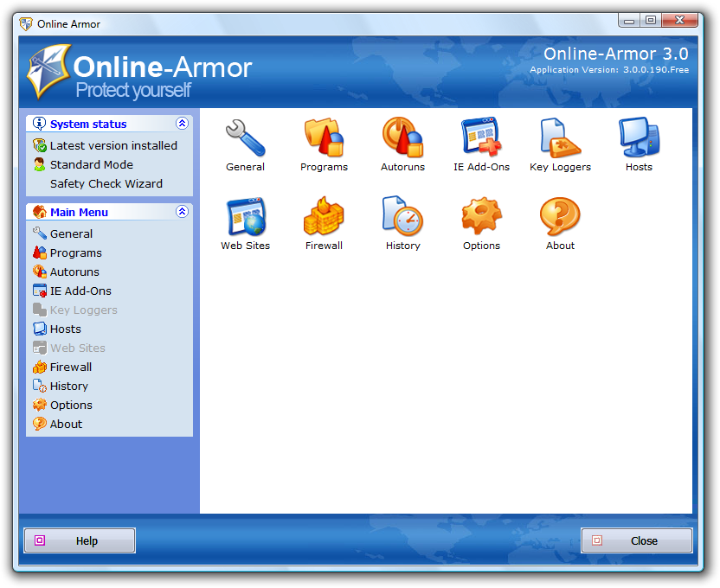Click the Online Armor title bar icon
Screen dimensions: 720x588
pyautogui.click(x=26, y=24)
